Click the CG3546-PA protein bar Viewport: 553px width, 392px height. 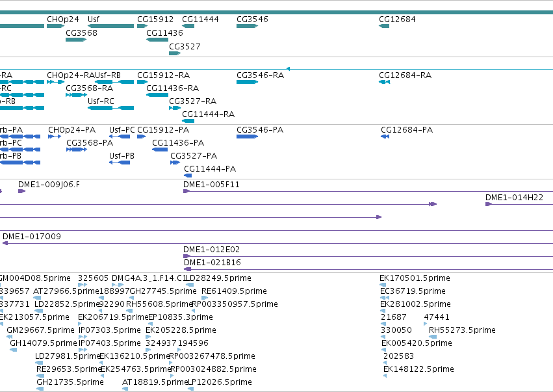coord(247,137)
